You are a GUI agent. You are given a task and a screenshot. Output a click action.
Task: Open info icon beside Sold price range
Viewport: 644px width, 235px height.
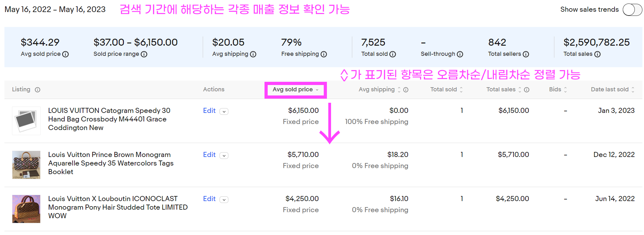144,54
